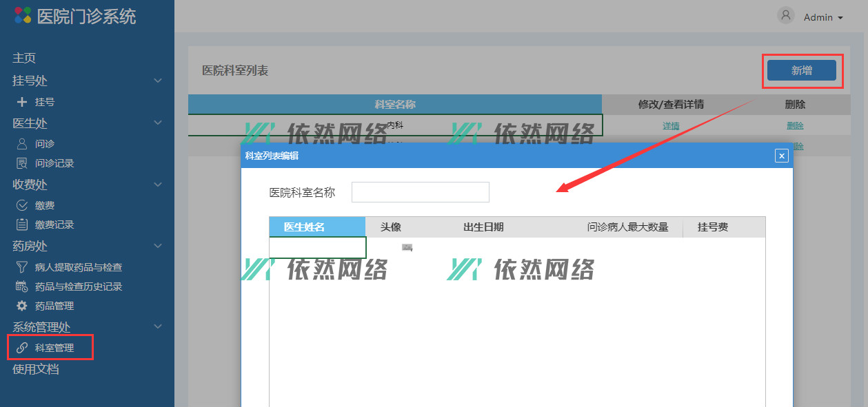Go to 主页 in the sidebar

pos(24,59)
